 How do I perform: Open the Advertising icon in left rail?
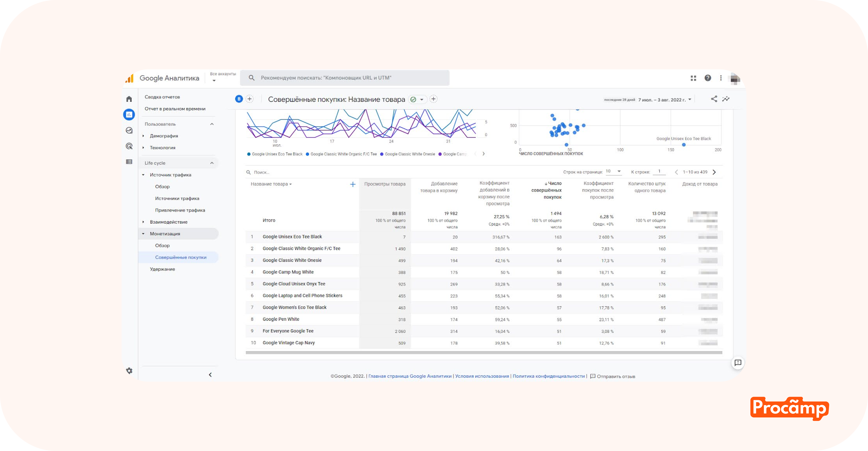coord(129,146)
